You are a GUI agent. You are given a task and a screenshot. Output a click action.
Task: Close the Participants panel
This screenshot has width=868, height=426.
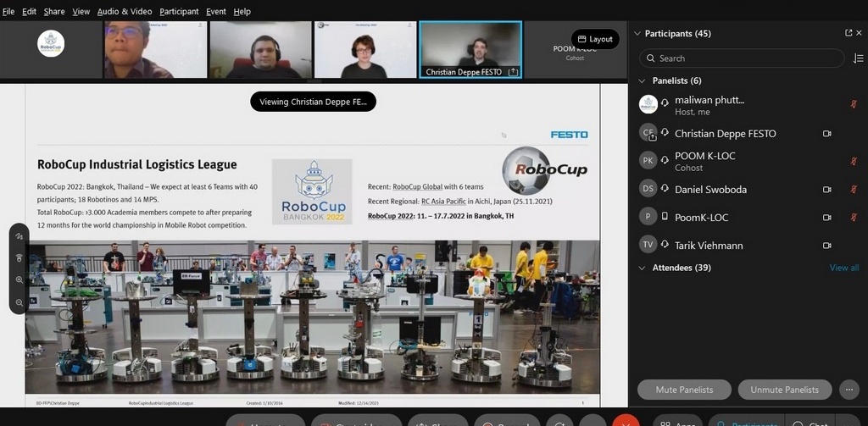(860, 33)
